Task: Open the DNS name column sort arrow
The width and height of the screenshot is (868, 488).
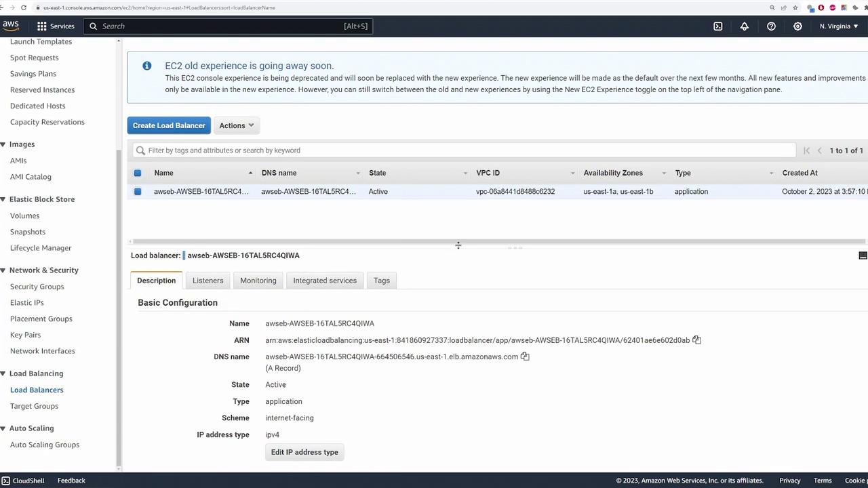Action: click(358, 174)
